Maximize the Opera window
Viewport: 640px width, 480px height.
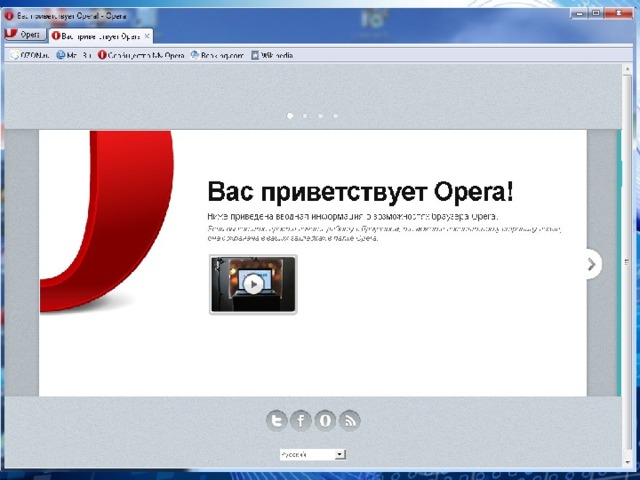click(596, 14)
